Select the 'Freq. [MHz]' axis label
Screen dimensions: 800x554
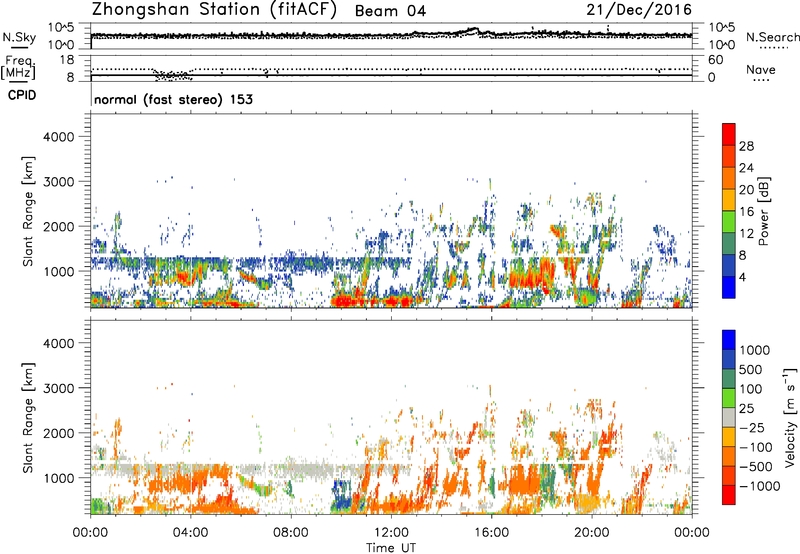coord(18,67)
